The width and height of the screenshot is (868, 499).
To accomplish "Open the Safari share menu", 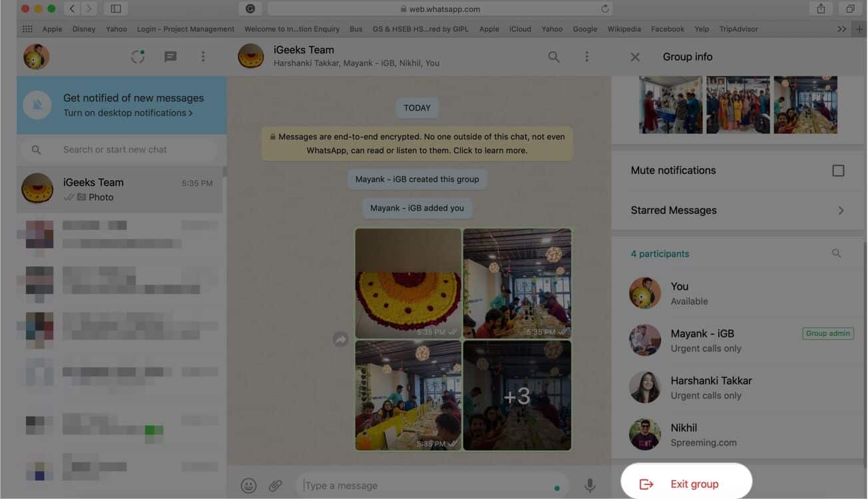I will tap(821, 9).
